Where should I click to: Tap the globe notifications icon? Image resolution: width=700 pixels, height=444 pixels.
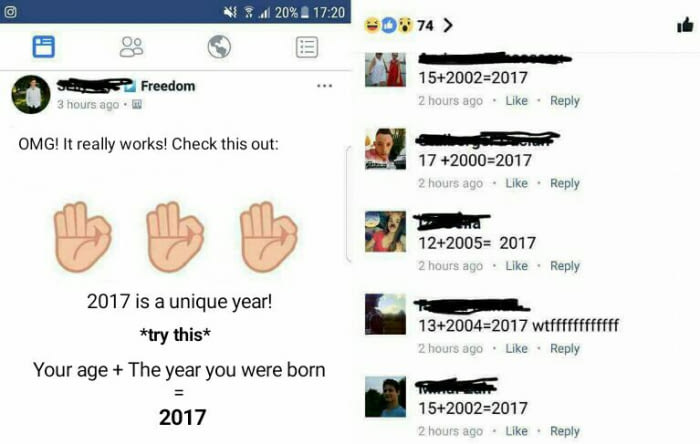point(219,47)
